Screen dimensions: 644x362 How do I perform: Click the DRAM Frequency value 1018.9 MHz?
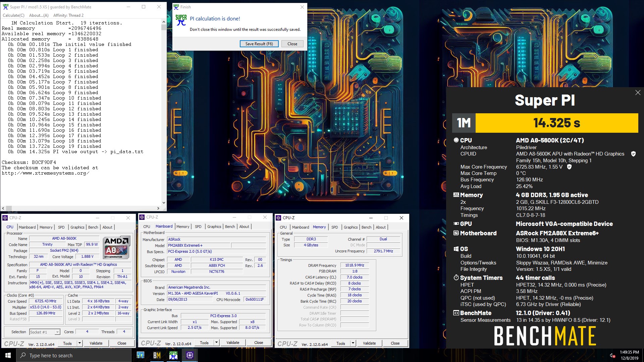pyautogui.click(x=355, y=265)
